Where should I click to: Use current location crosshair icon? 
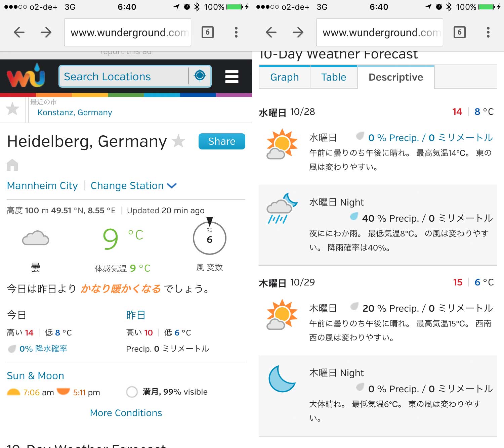200,76
